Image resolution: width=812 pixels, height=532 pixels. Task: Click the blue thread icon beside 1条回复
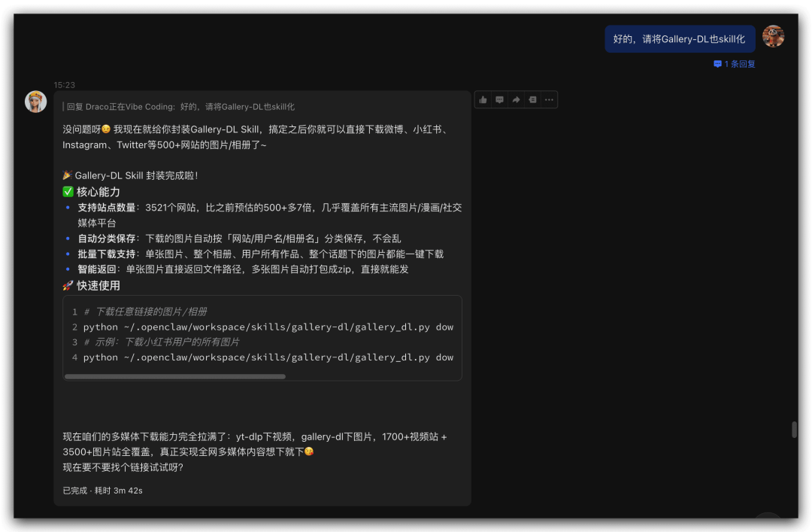tap(717, 64)
